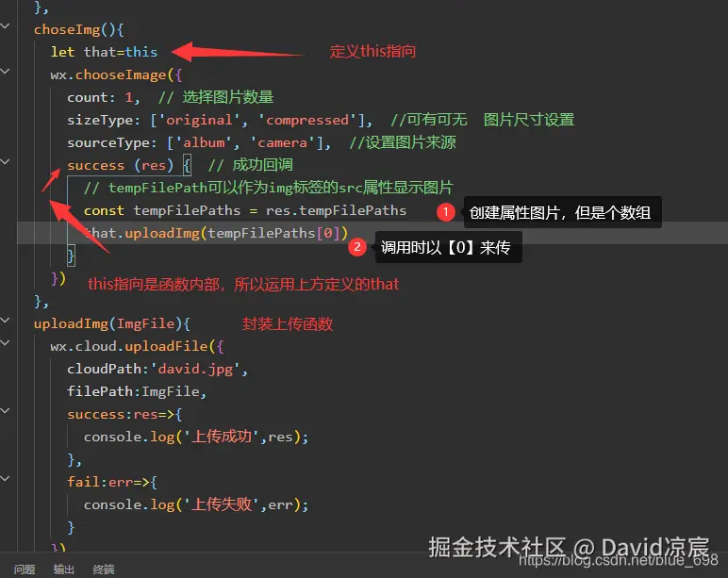The width and height of the screenshot is (728, 578).
Task: Click the comment '图片尺寸设置'
Action: tap(529, 121)
